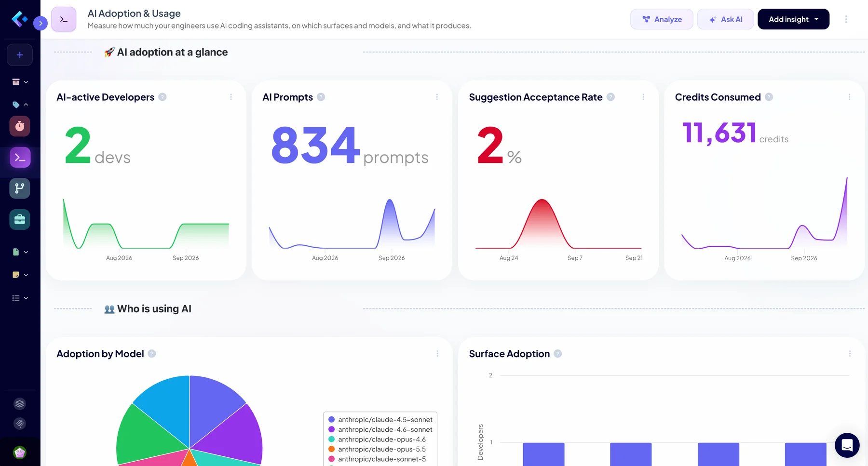Click the paperclip icon in the sidebar

[x=20, y=424]
